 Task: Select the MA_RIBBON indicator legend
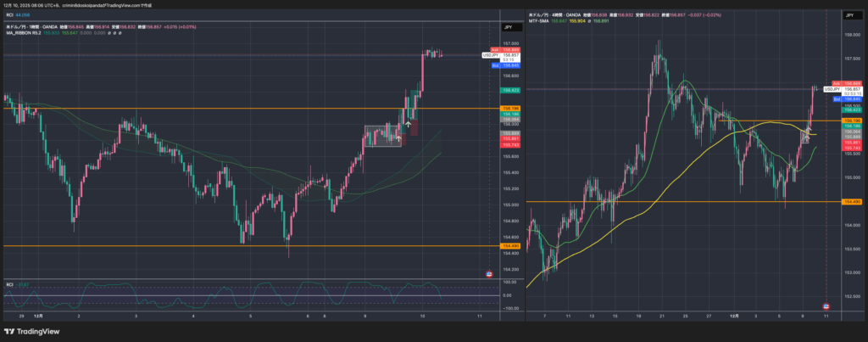[x=25, y=32]
